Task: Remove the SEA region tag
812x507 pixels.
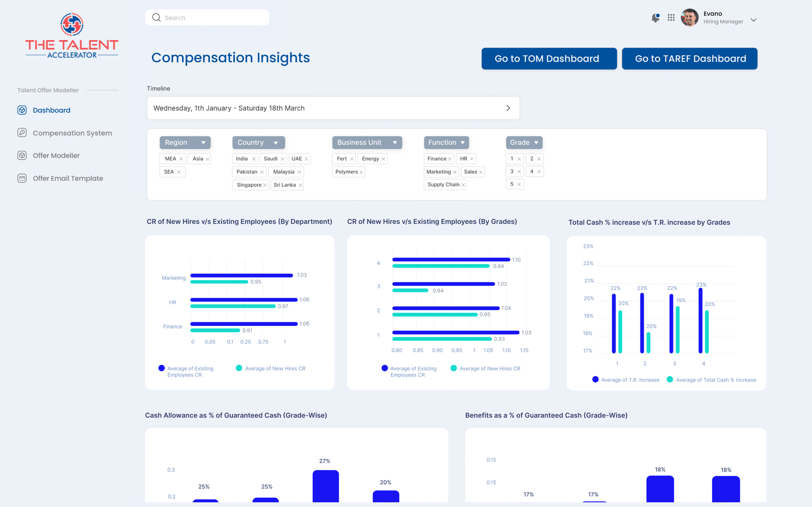Action: (x=179, y=172)
